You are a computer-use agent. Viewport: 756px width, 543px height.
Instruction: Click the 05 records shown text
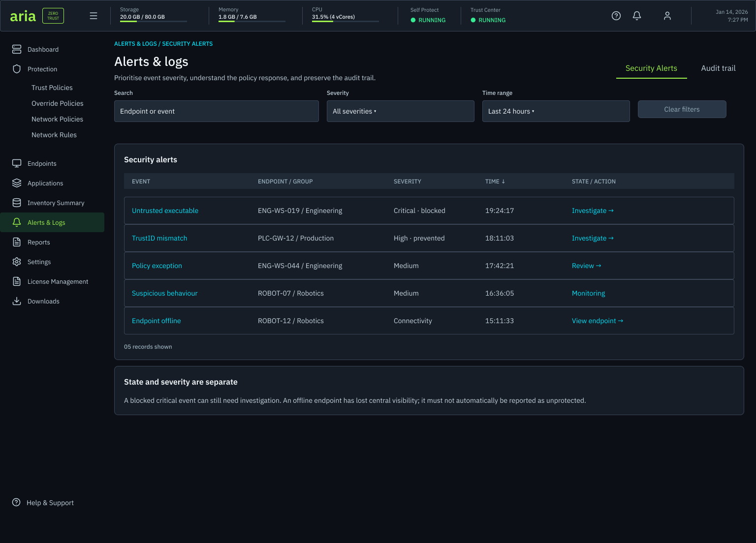click(x=148, y=347)
